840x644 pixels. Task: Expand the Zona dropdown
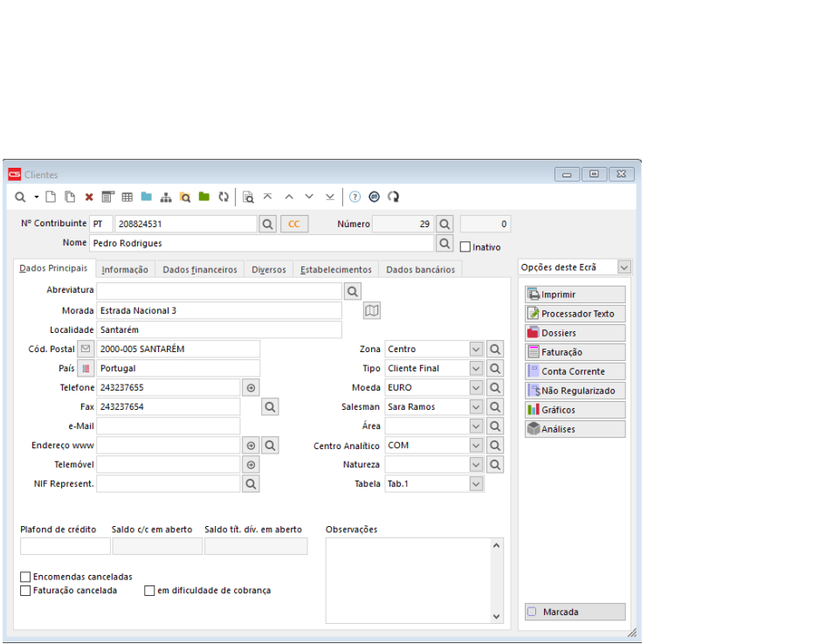coord(476,349)
